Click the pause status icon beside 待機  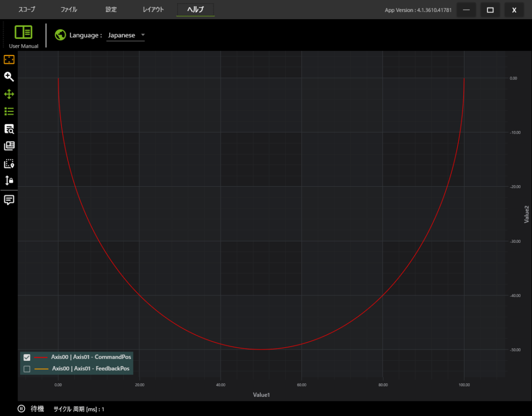pyautogui.click(x=21, y=409)
